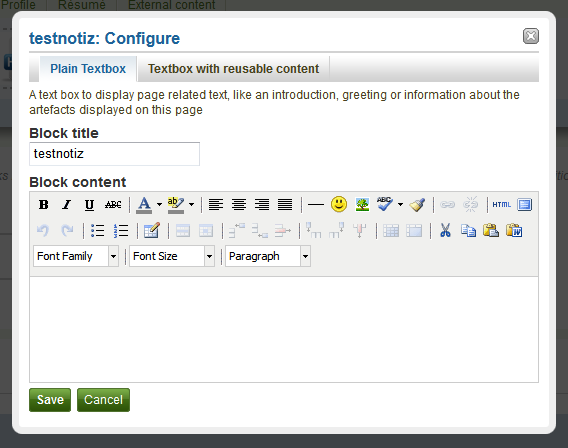The image size is (568, 448).
Task: Toggle underline formatting
Action: (x=89, y=205)
